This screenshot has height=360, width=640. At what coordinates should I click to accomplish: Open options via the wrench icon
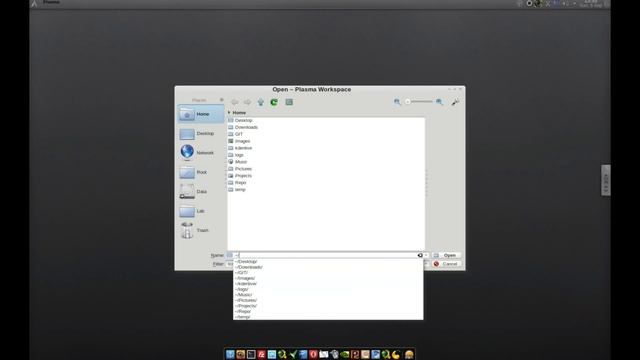point(455,102)
